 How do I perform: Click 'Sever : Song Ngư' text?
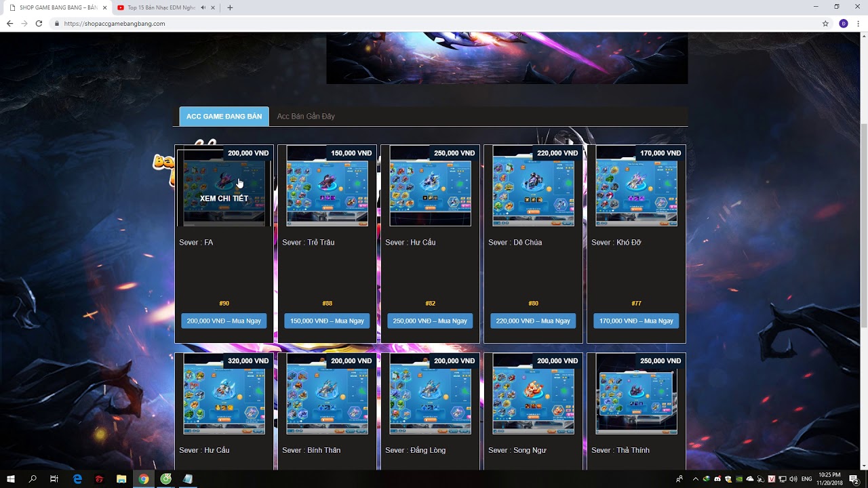517,451
